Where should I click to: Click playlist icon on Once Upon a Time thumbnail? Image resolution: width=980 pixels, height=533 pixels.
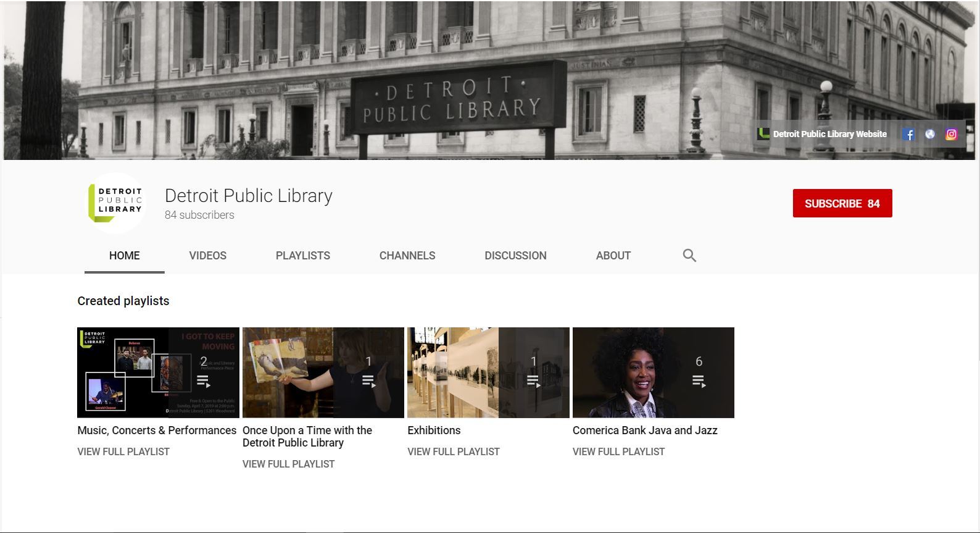coord(368,381)
